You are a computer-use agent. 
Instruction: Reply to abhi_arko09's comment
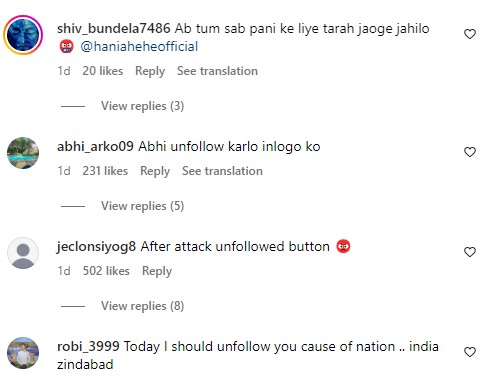click(x=155, y=171)
